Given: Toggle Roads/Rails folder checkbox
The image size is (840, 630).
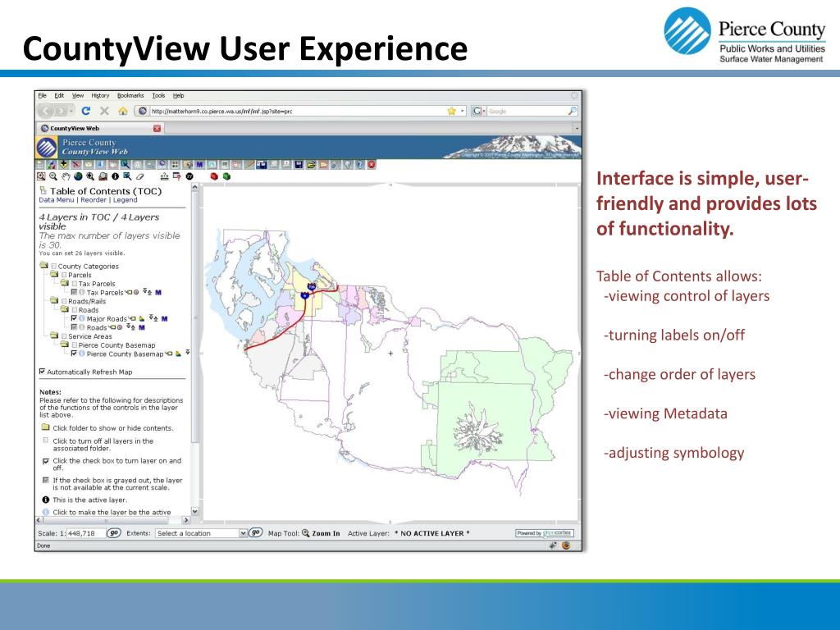Looking at the screenshot, I should click(x=64, y=301).
